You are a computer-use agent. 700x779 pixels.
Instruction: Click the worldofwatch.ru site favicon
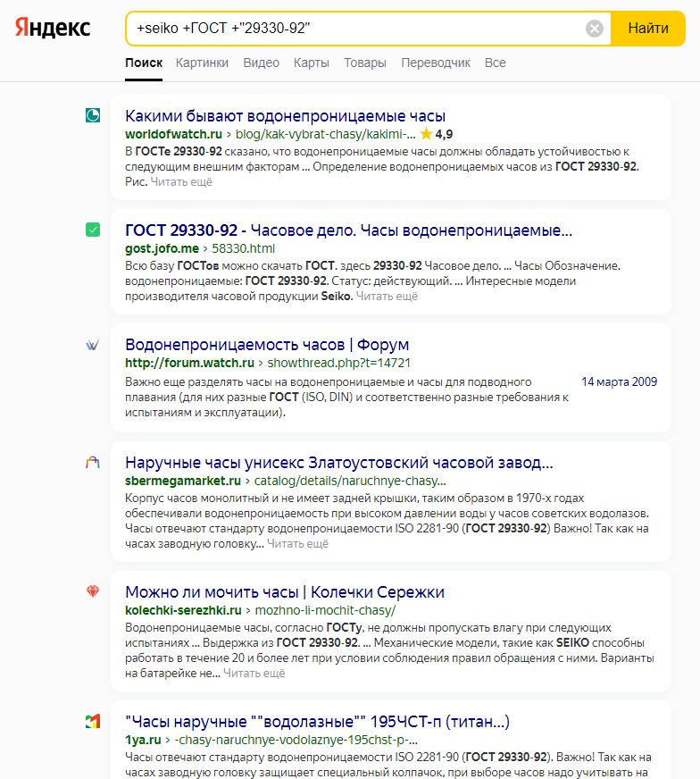click(93, 115)
